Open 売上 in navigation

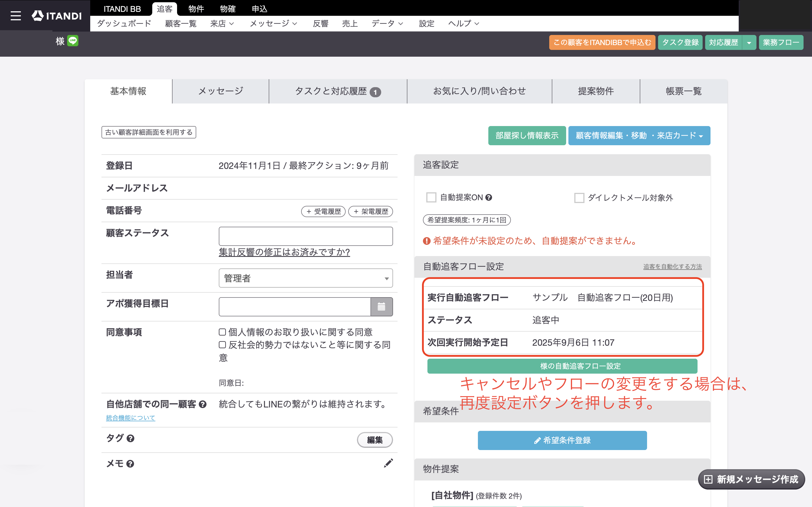tap(350, 23)
